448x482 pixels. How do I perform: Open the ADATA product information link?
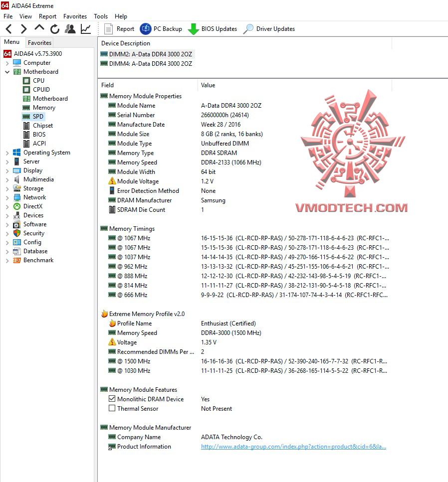point(292,447)
